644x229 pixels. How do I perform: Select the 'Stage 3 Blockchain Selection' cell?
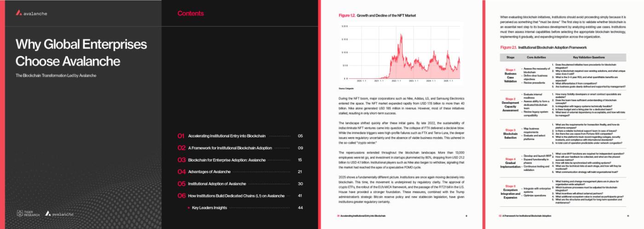[x=510, y=134]
